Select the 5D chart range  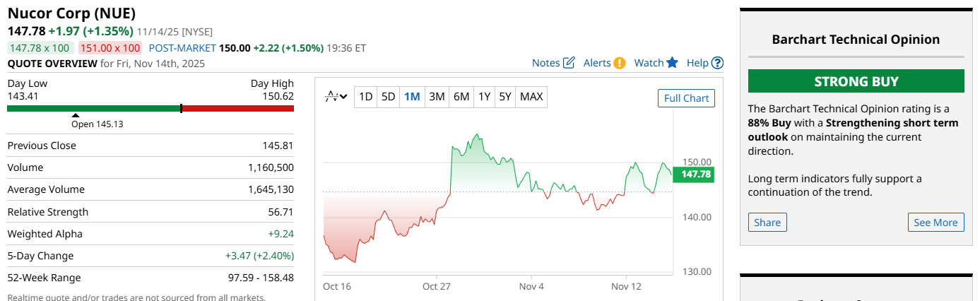pyautogui.click(x=388, y=97)
